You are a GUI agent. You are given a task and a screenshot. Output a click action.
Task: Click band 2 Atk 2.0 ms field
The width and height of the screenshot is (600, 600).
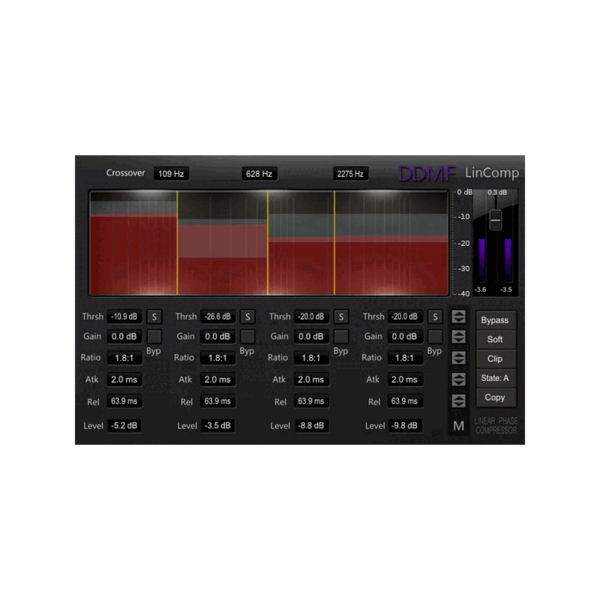click(217, 380)
